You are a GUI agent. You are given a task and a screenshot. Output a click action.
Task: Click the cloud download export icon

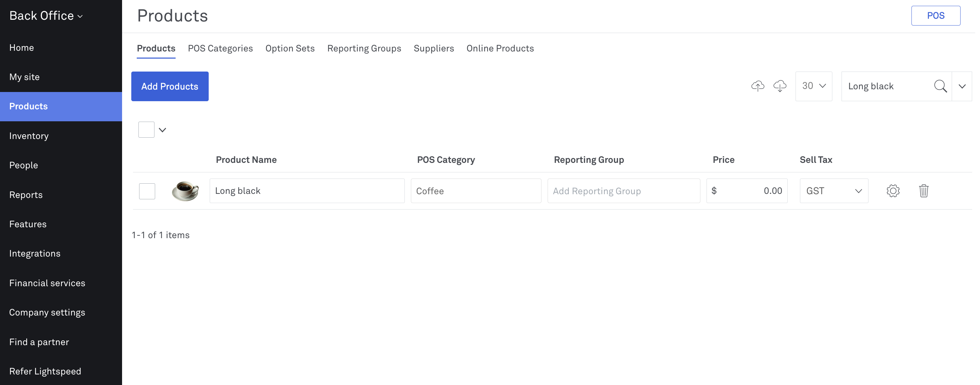pyautogui.click(x=779, y=86)
